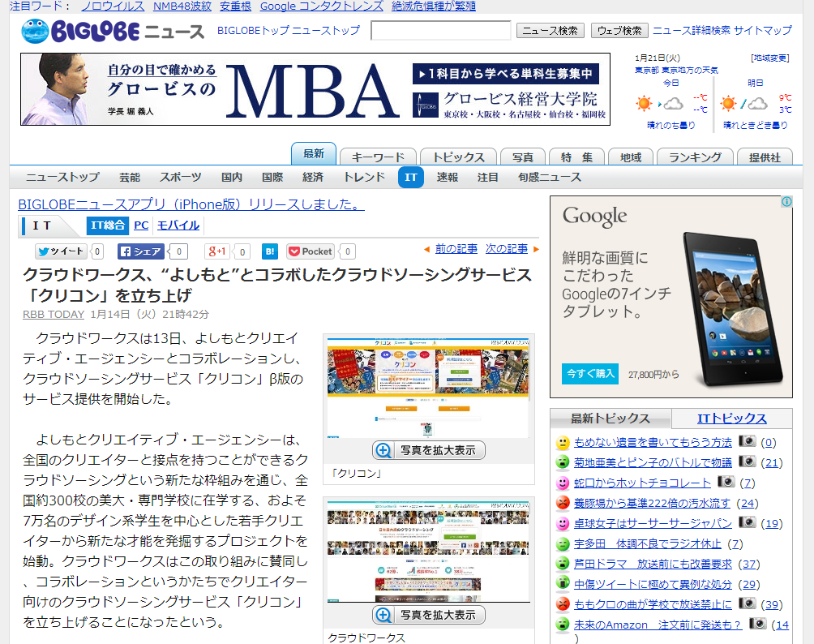Click the サイトマップ link
The image size is (814, 644).
763,30
